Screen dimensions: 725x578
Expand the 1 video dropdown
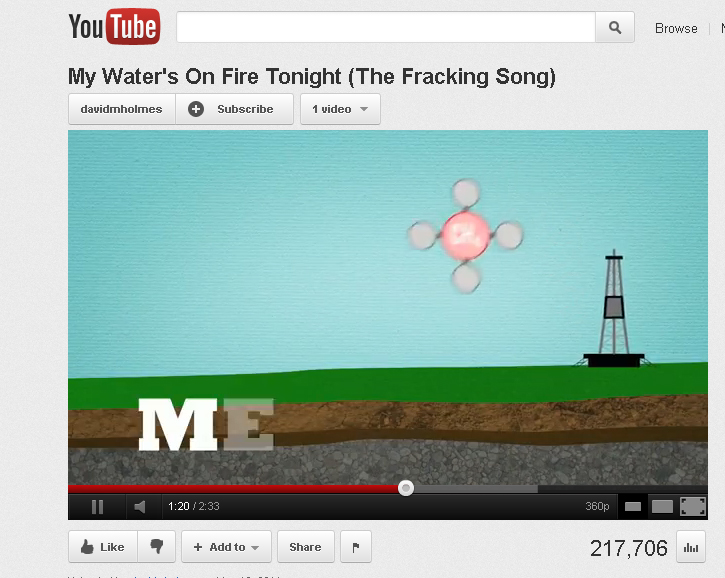coord(340,109)
